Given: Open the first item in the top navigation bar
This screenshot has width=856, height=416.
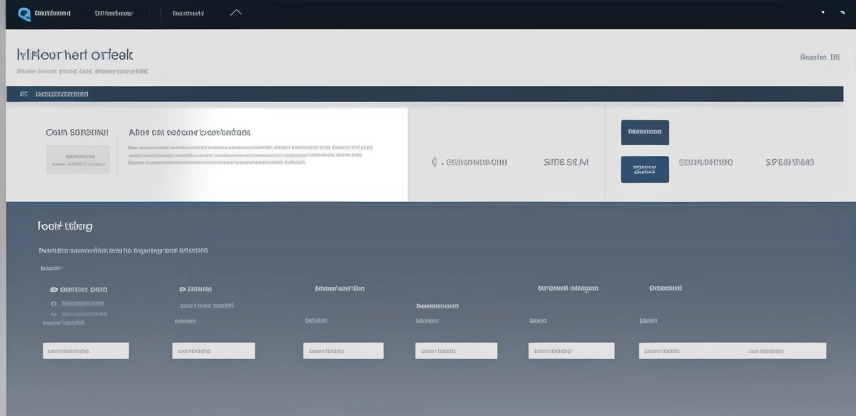Looking at the screenshot, I should click(x=52, y=14).
